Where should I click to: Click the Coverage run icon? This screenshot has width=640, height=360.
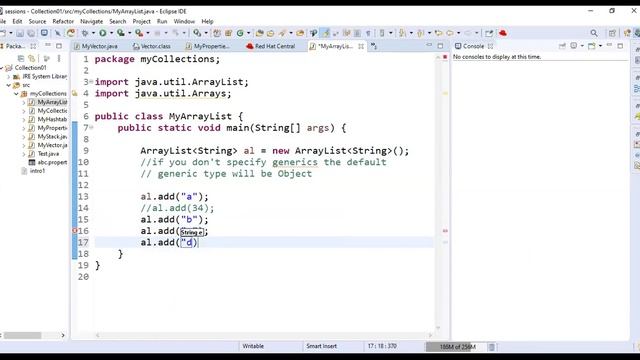point(121,33)
